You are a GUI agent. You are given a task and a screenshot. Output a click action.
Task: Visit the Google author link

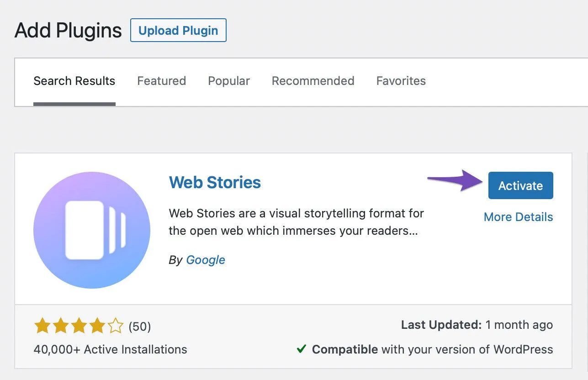[206, 259]
